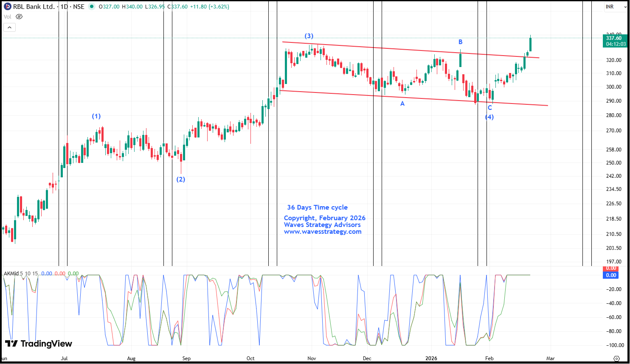Open the chart settings gear icon

coord(617,358)
